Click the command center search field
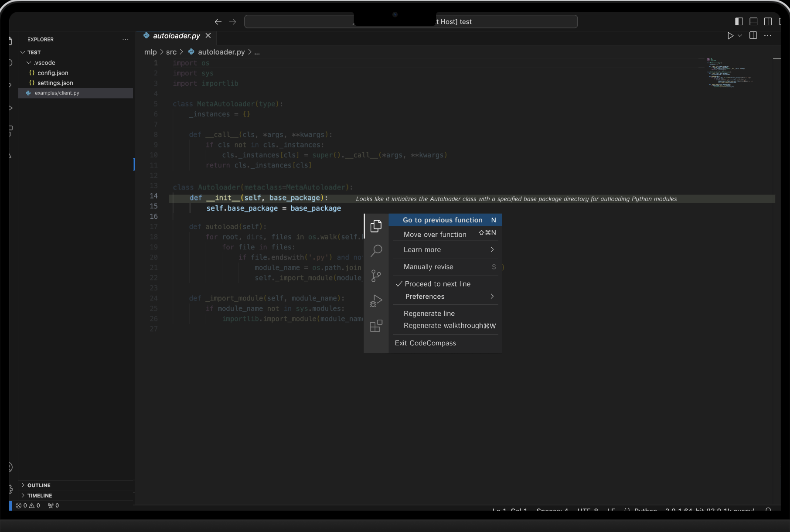This screenshot has height=532, width=790. point(411,22)
